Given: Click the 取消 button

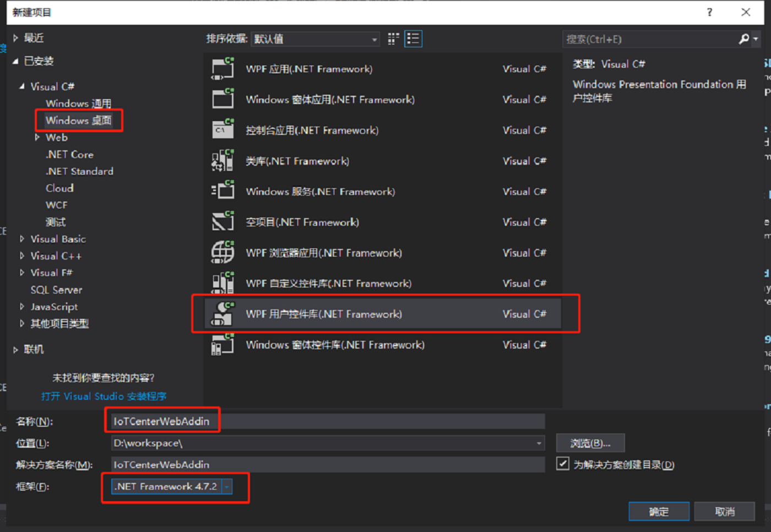Looking at the screenshot, I should pyautogui.click(x=725, y=512).
